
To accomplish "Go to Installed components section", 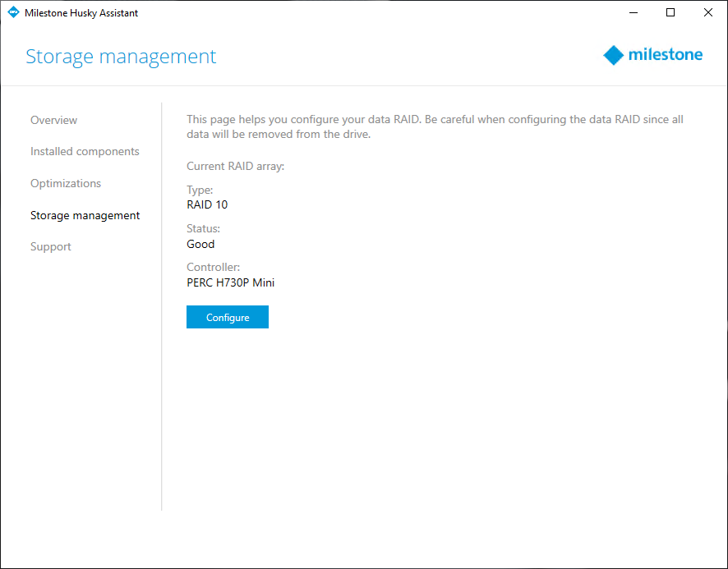I will coord(85,152).
